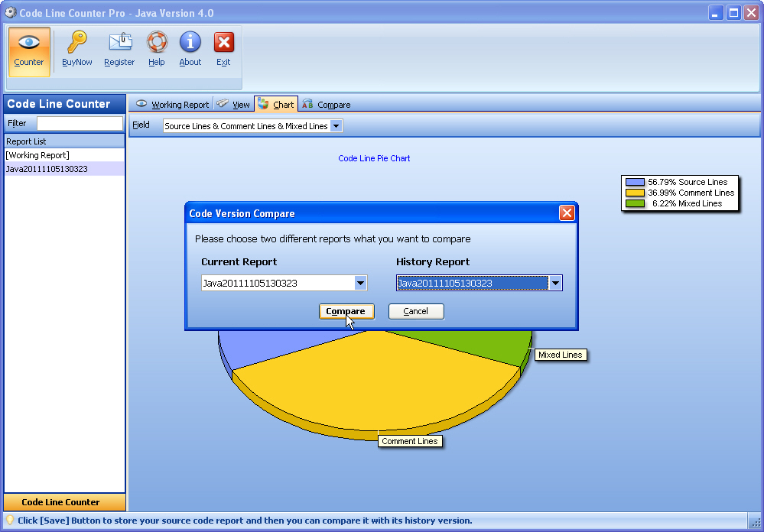Click the Filter input field

(80, 123)
